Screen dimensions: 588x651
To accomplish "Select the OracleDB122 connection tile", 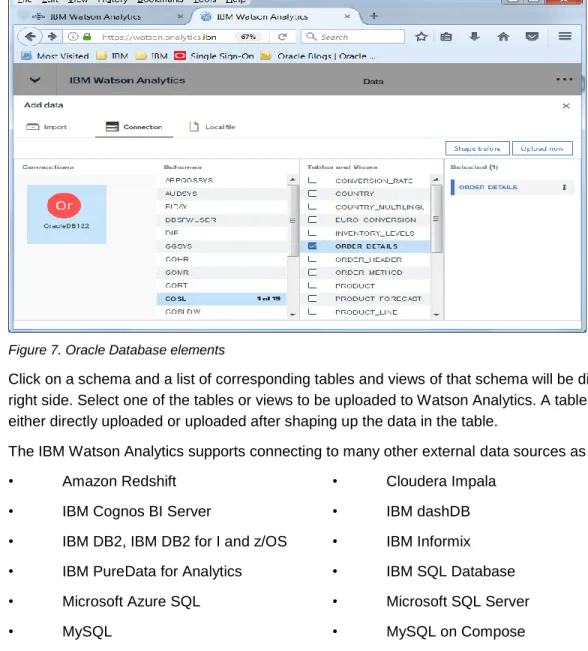I will coord(66,214).
